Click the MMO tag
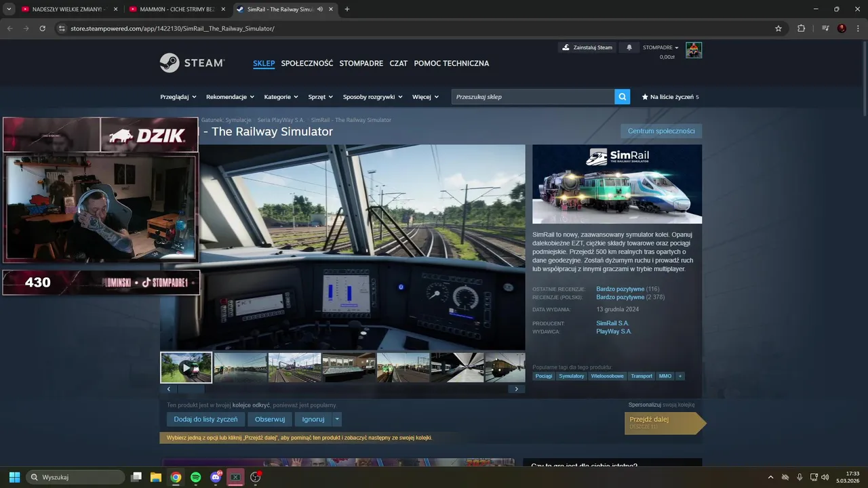868x488 pixels. pos(665,375)
